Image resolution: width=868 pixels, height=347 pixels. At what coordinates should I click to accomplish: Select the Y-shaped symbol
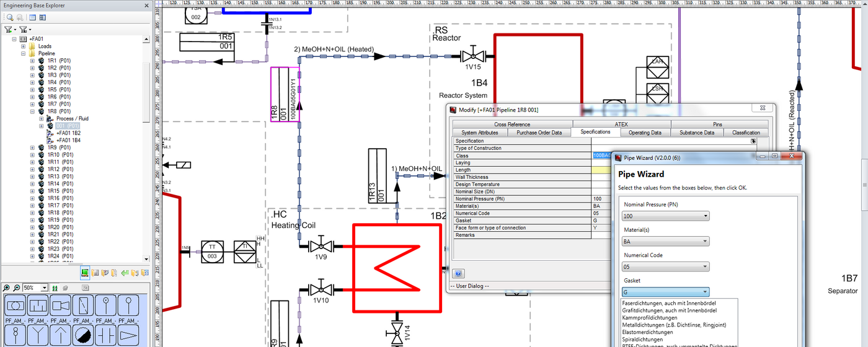click(x=37, y=336)
